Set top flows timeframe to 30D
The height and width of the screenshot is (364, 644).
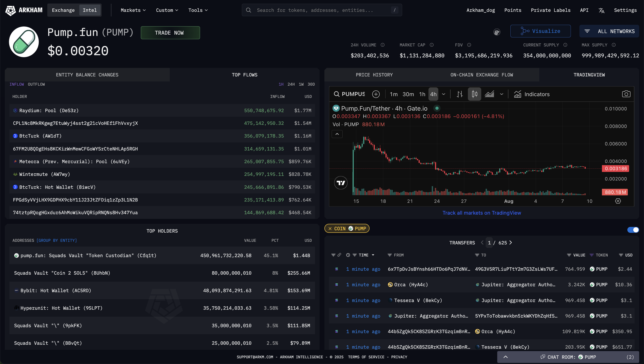[311, 84]
